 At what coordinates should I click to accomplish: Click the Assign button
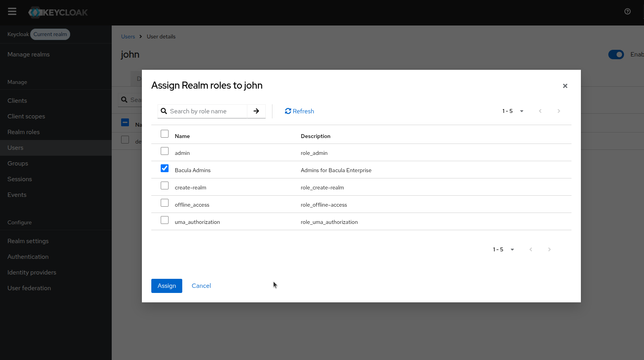pyautogui.click(x=167, y=286)
